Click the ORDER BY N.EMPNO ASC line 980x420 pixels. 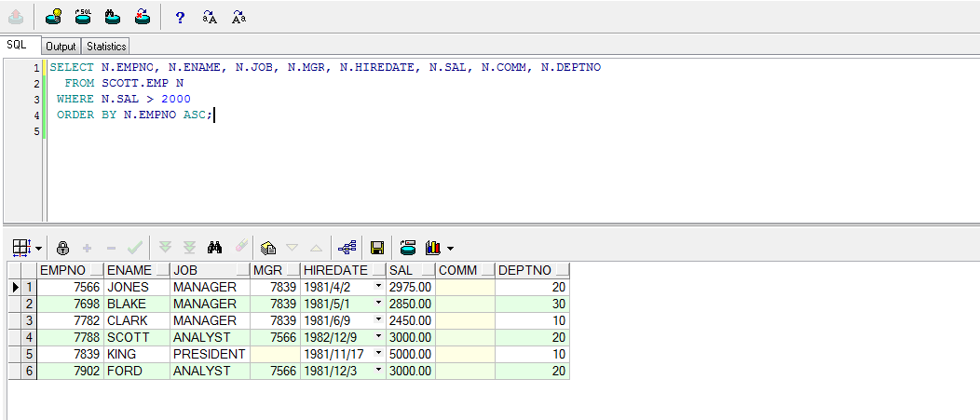click(x=135, y=115)
